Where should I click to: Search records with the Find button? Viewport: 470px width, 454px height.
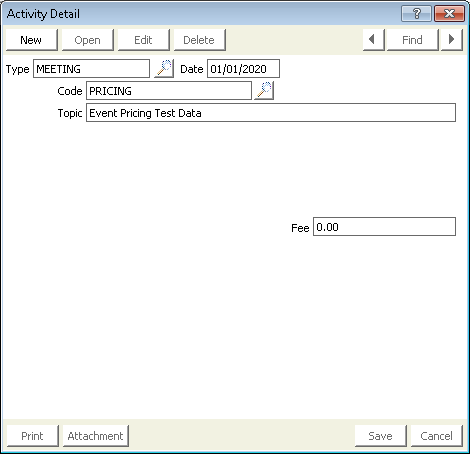(412, 40)
